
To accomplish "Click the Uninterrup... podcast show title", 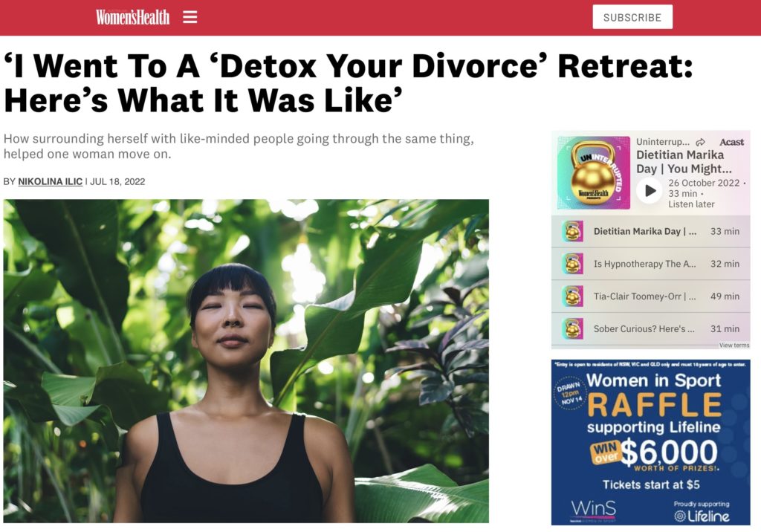I will coord(662,142).
